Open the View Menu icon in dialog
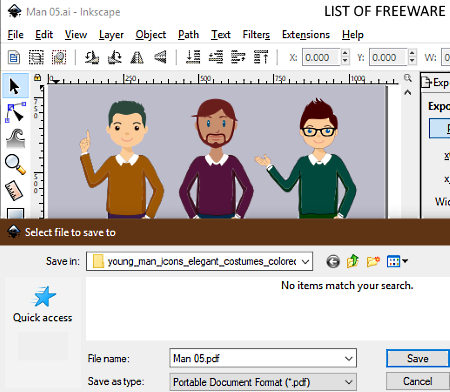 397,261
